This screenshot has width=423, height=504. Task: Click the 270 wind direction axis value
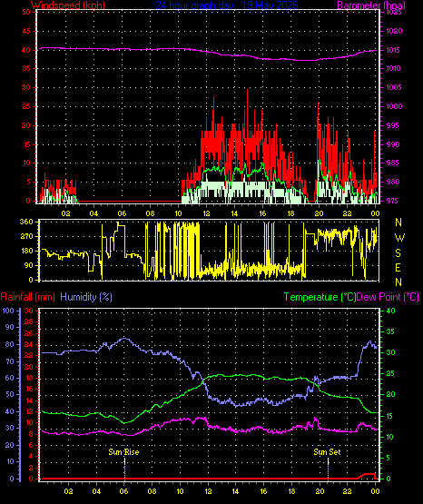coord(26,236)
